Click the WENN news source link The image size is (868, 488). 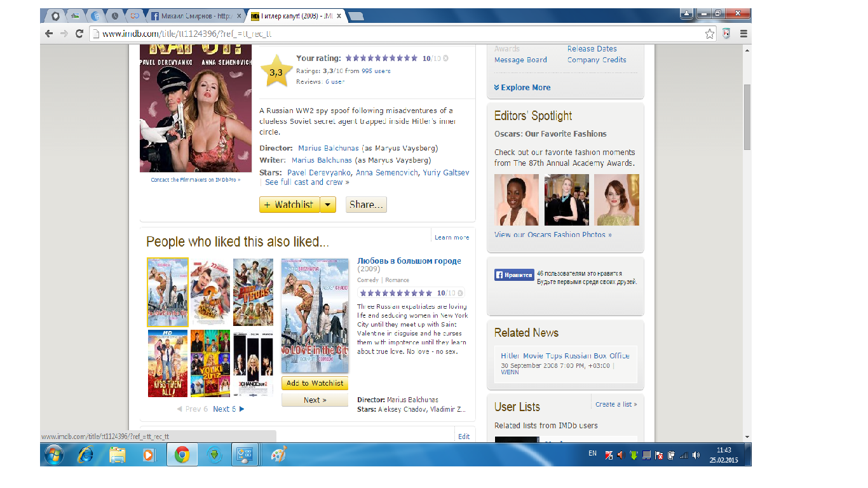point(510,372)
